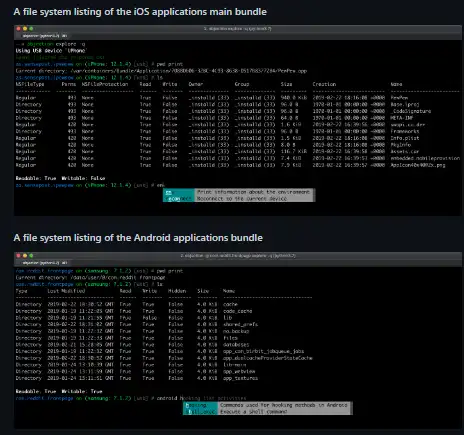Click the red close dot of Android terminal

[x=18, y=256]
